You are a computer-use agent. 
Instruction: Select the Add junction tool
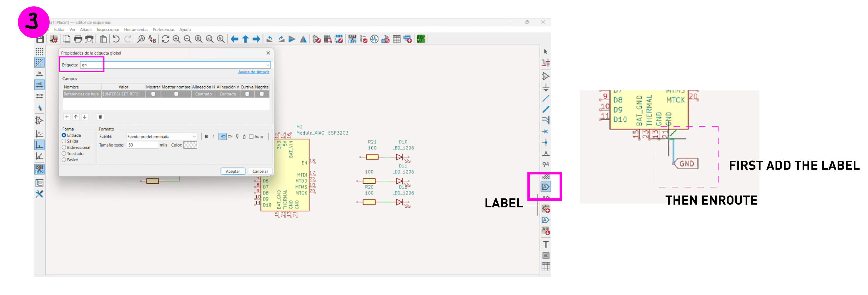point(545,143)
